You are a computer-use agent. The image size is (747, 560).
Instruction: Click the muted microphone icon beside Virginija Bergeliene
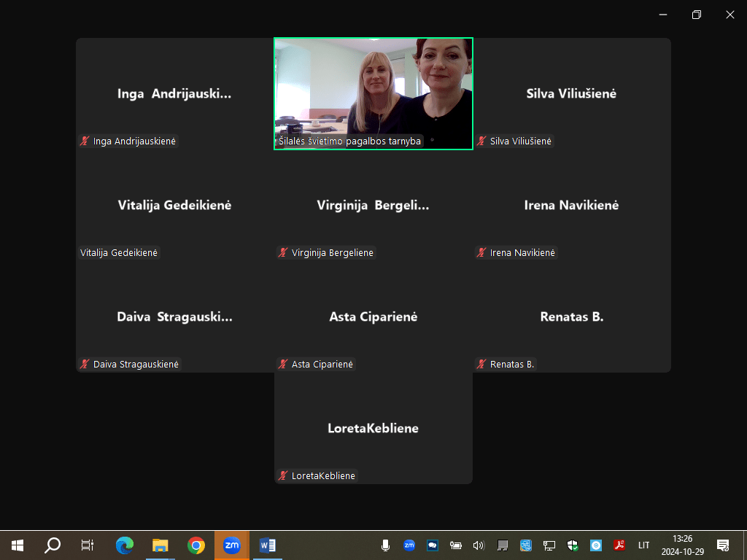click(x=283, y=252)
